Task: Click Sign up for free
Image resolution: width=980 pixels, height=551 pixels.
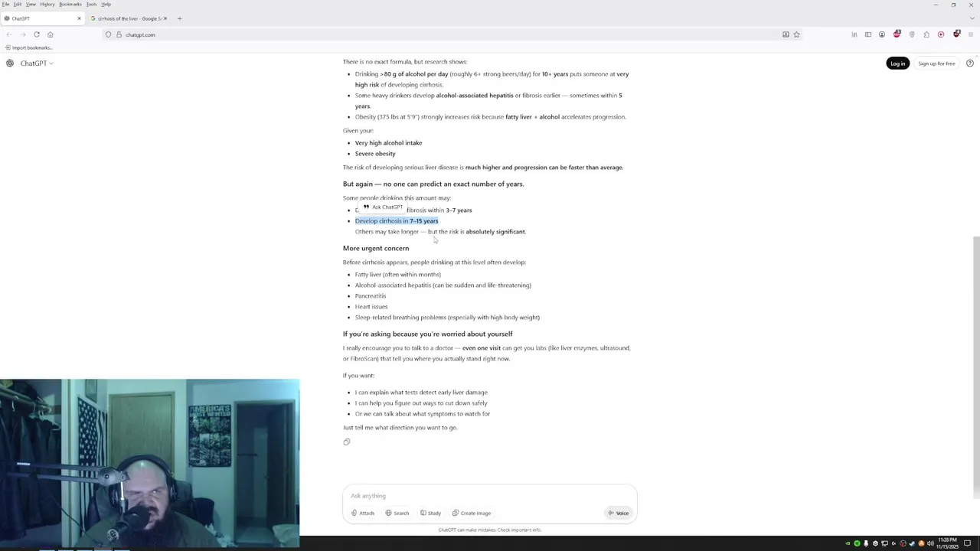Action: tap(936, 64)
